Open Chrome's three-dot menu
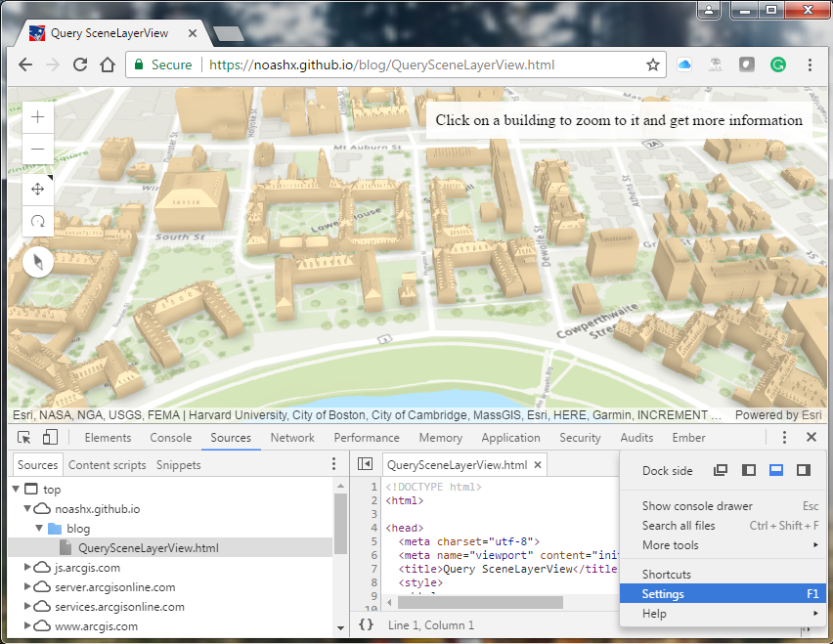Viewport: 833px width, 644px height. pyautogui.click(x=810, y=64)
